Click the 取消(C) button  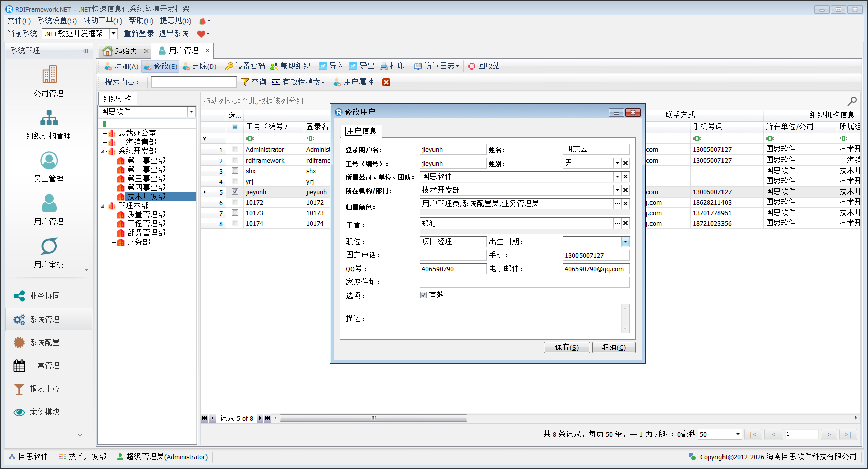click(613, 347)
